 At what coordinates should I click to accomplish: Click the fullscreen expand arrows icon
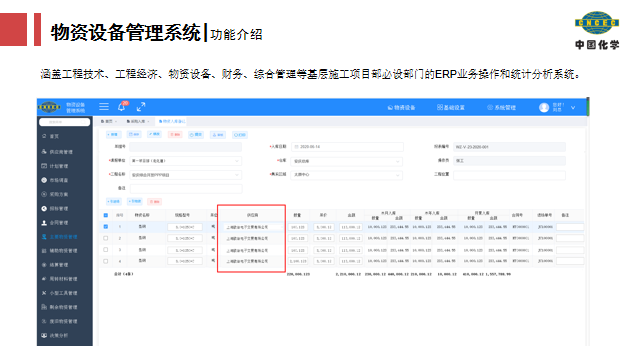tap(141, 107)
